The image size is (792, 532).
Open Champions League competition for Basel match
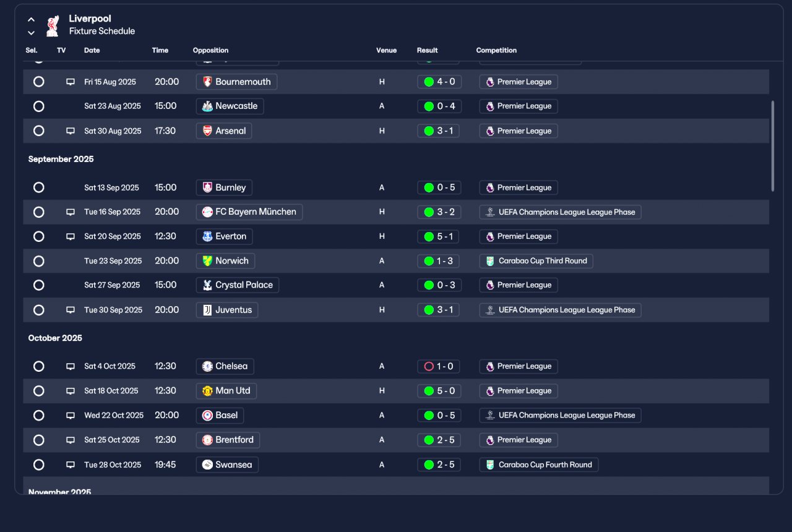coord(561,415)
